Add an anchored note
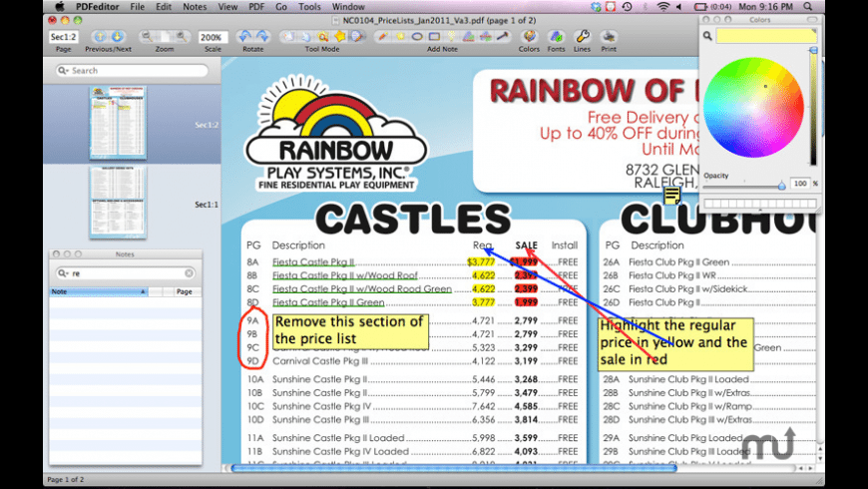Image resolution: width=868 pixels, height=489 pixels. coord(400,37)
